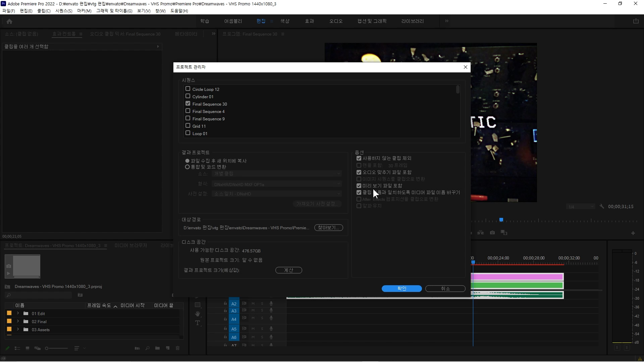644x362 pixels.
Task: Click the 계산 calculate button
Action: (288, 270)
